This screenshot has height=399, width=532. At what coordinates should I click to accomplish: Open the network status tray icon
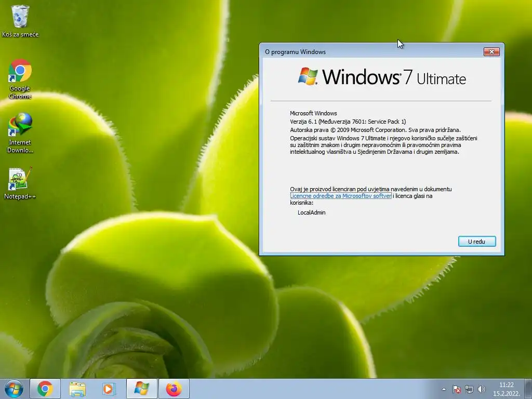469,389
